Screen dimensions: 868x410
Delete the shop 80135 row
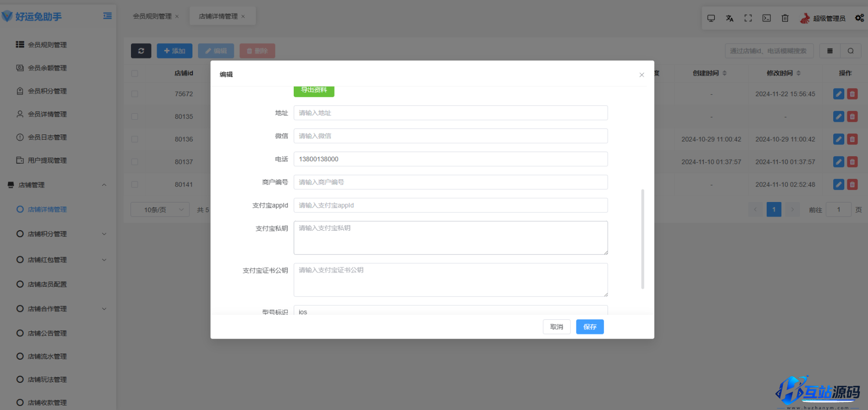click(852, 116)
